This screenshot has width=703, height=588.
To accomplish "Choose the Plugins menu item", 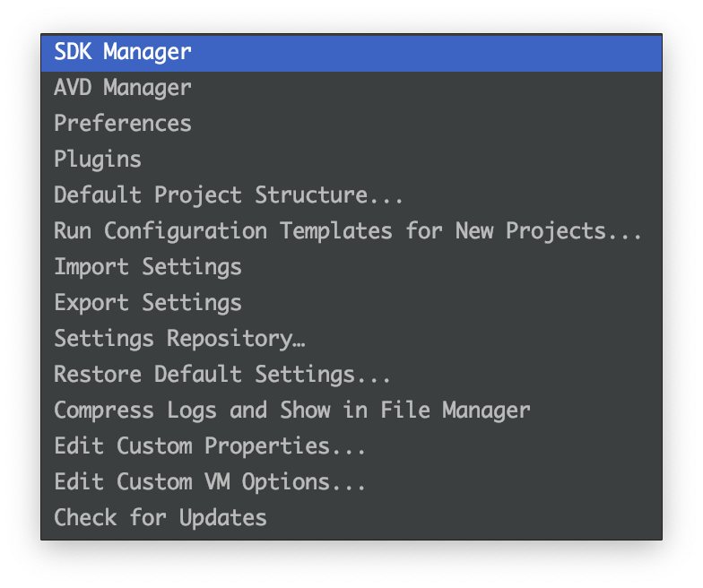I will click(351, 160).
